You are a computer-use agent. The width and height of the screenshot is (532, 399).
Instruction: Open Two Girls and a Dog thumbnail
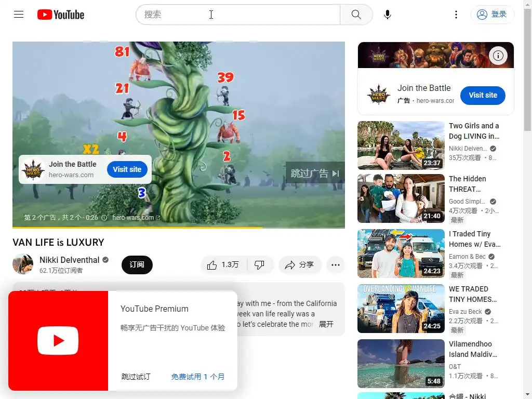pyautogui.click(x=401, y=145)
